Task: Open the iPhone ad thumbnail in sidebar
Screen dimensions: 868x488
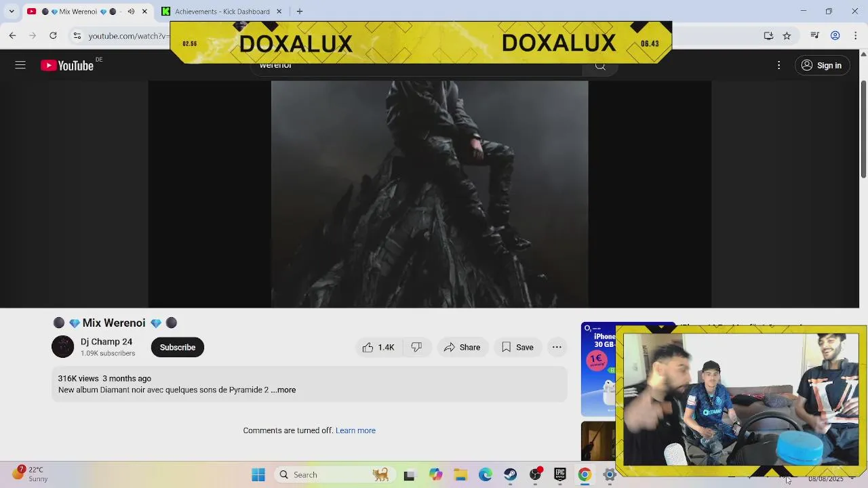Action: point(598,369)
